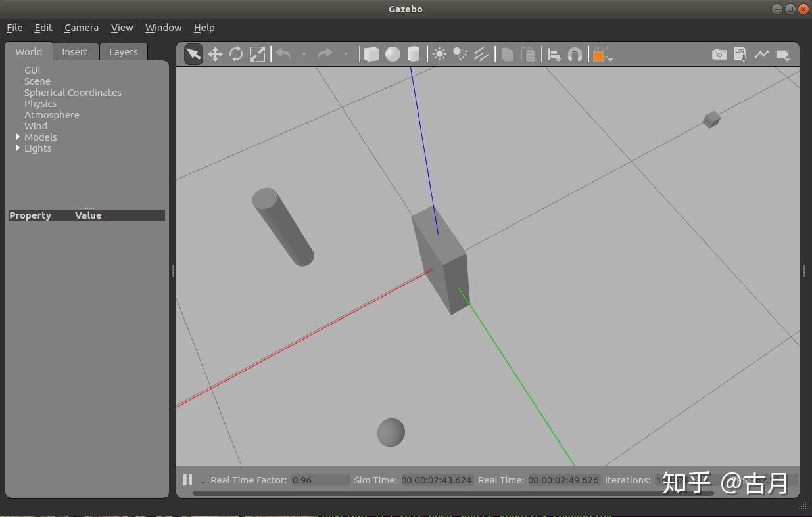Select the sphere model in the scene

(x=391, y=432)
